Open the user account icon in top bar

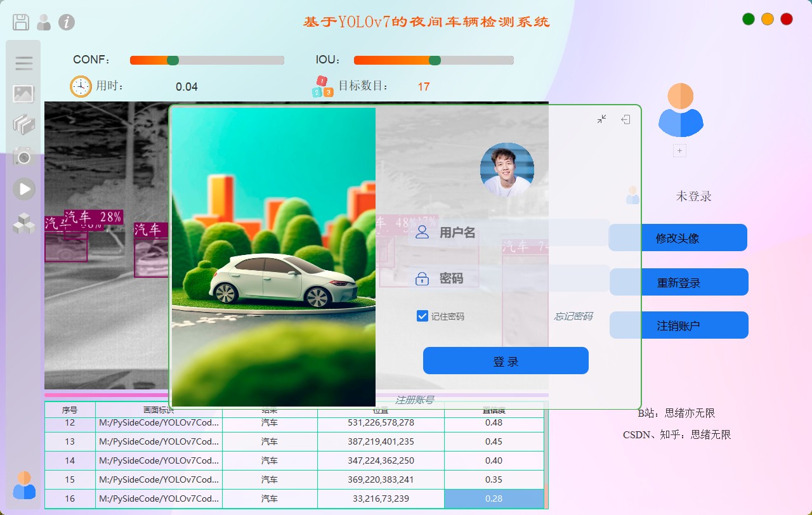(44, 22)
